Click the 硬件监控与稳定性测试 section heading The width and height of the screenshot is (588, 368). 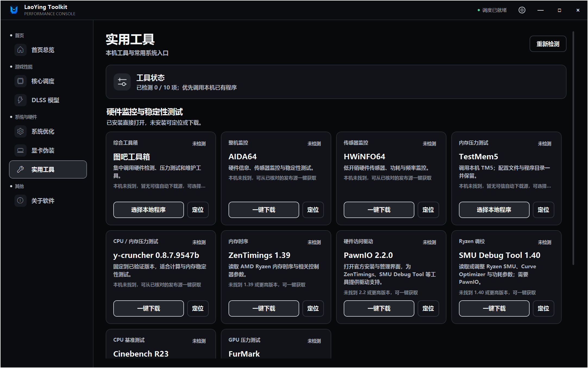pos(145,112)
